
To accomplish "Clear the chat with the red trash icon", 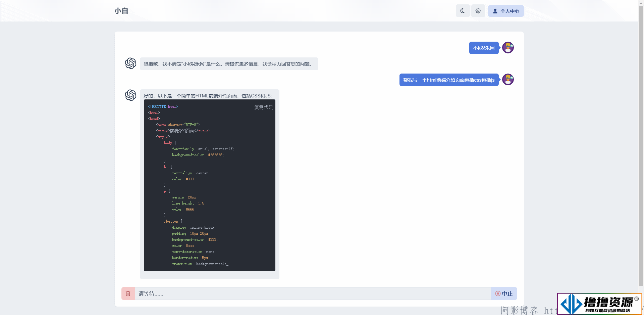I will 128,294.
